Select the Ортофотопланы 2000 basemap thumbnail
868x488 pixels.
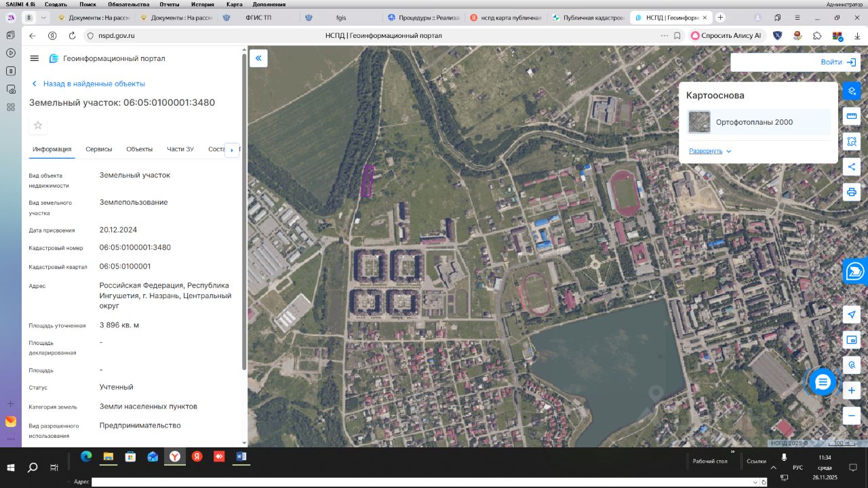699,123
